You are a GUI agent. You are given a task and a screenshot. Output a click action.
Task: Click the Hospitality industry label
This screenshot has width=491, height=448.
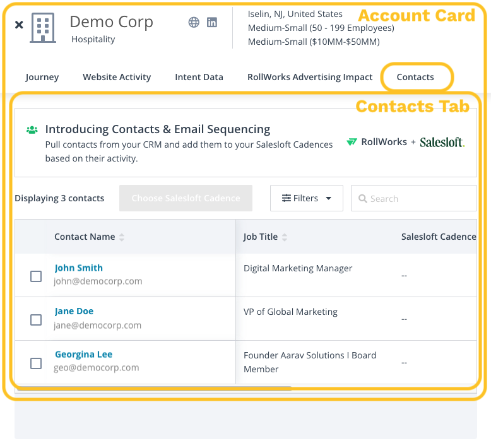[93, 39]
